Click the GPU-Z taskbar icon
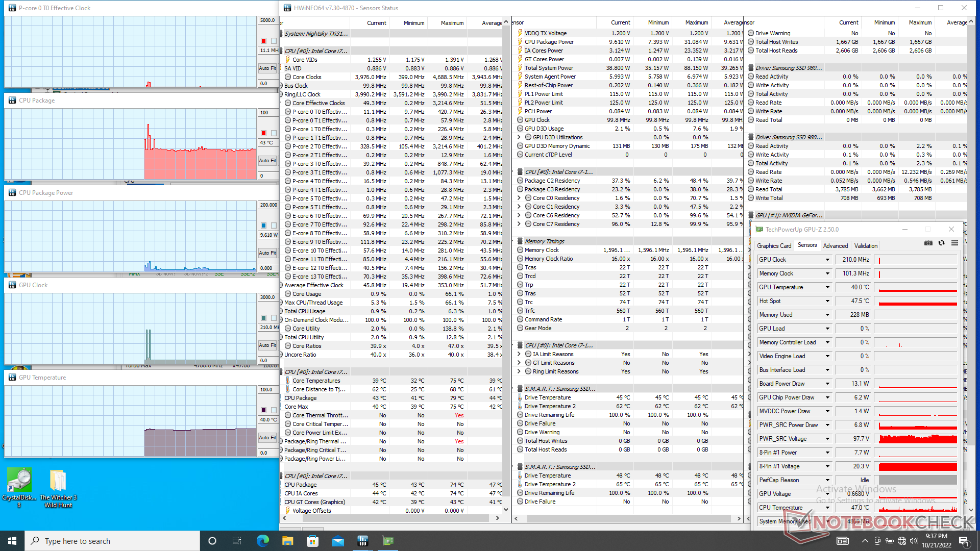980x551 pixels. click(388, 541)
